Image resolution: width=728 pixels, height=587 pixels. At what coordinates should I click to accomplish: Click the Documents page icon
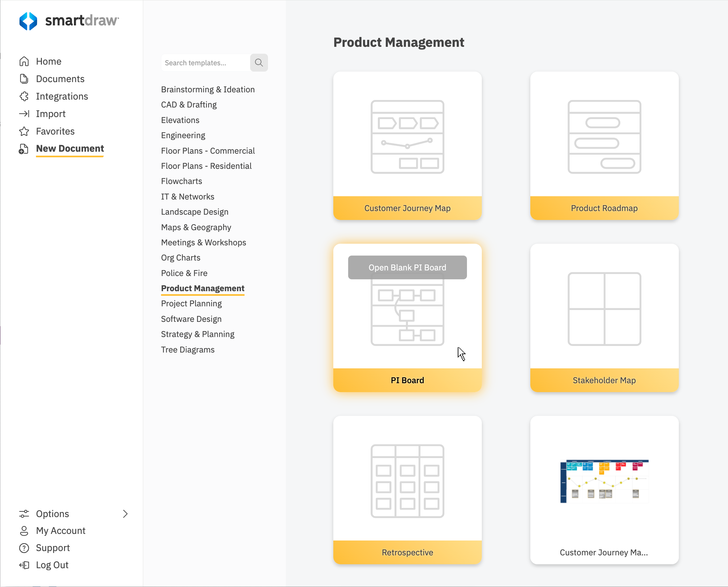coord(24,79)
